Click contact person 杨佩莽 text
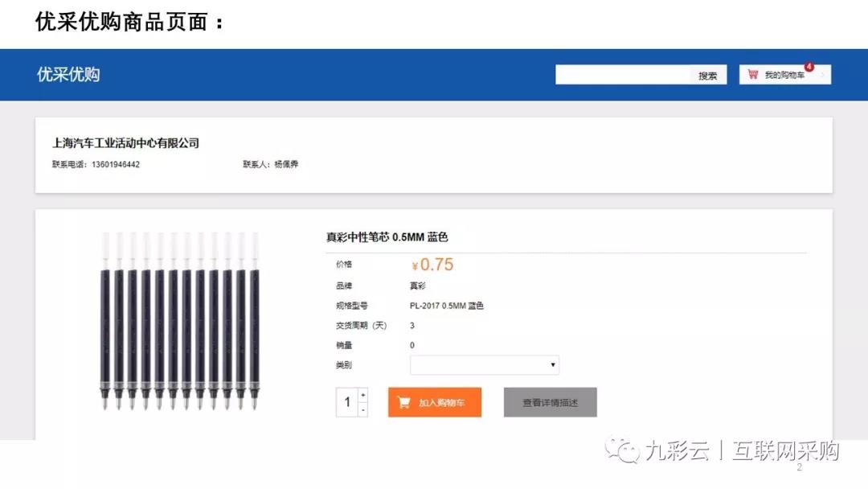Viewport: 868px width, 489px height. 286,164
